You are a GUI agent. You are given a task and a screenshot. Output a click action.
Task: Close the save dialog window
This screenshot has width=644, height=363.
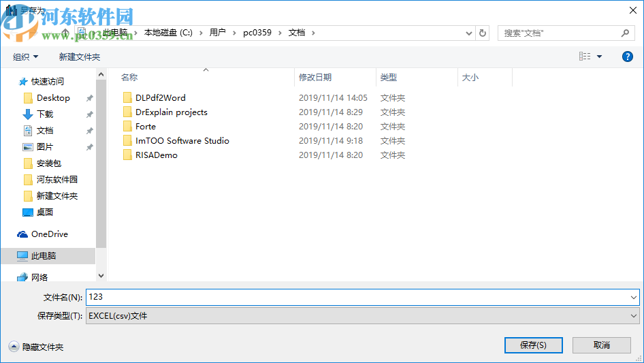pos(633,10)
